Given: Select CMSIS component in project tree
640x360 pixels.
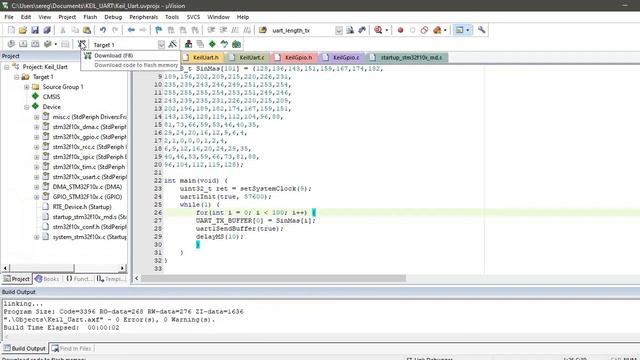Looking at the screenshot, I should click(51, 97).
